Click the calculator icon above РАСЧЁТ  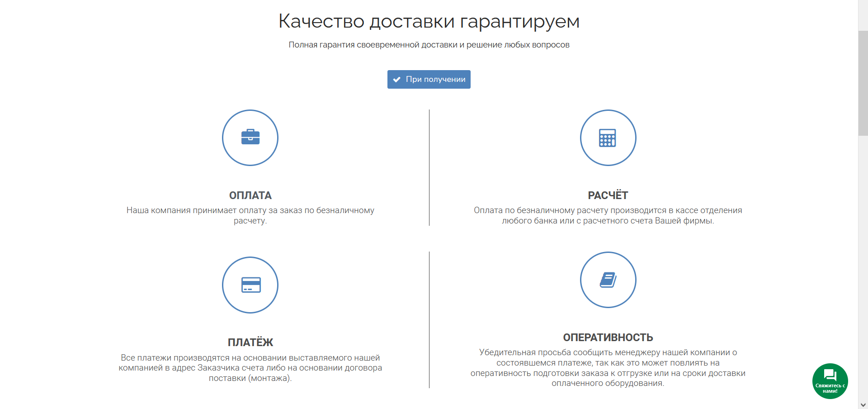click(608, 138)
